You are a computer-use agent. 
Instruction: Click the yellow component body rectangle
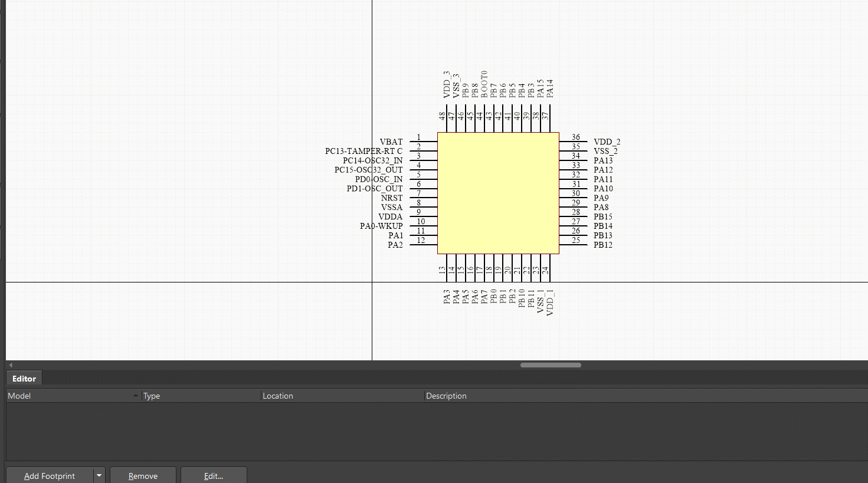498,193
